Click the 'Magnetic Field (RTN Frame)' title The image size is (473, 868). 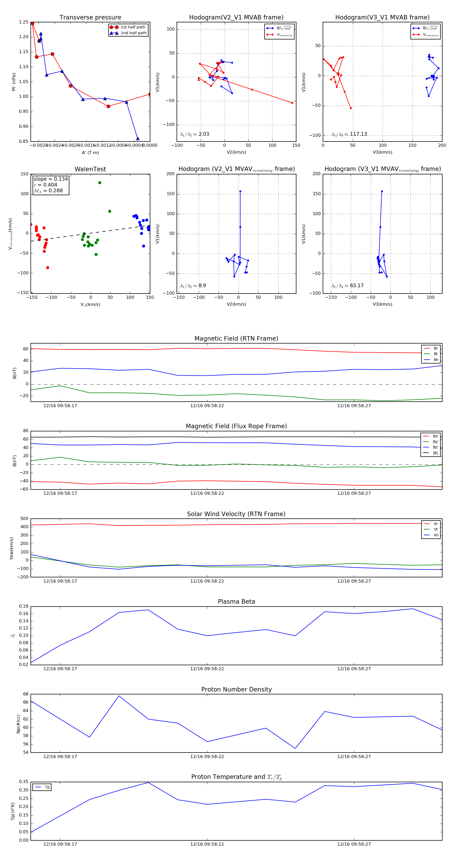[x=236, y=339]
